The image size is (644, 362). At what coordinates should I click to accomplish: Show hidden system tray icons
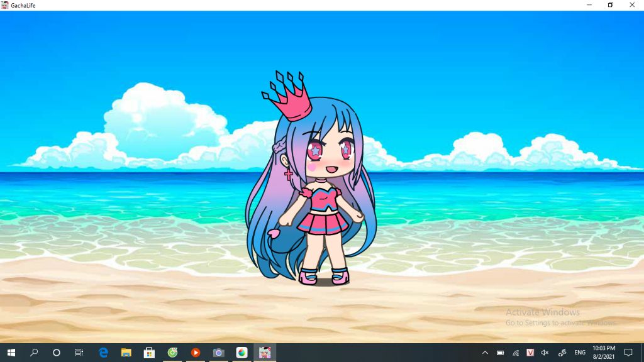click(x=485, y=353)
